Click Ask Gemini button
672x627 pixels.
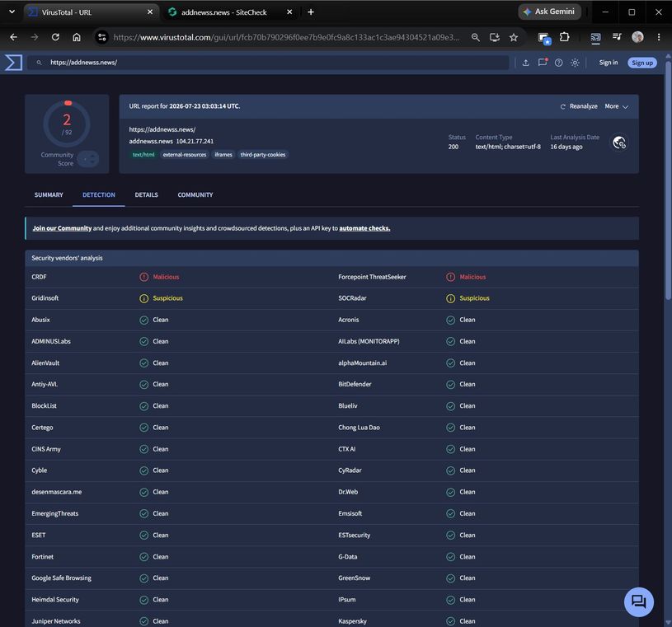549,12
